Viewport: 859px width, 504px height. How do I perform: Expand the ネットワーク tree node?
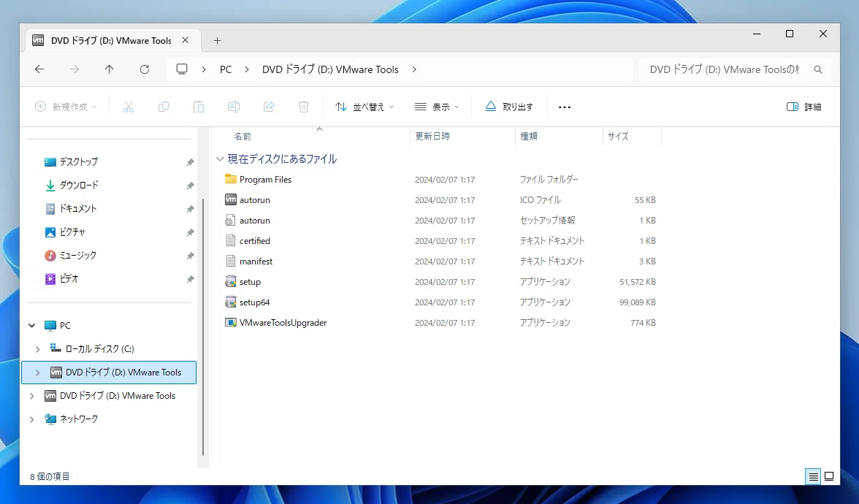[32, 419]
